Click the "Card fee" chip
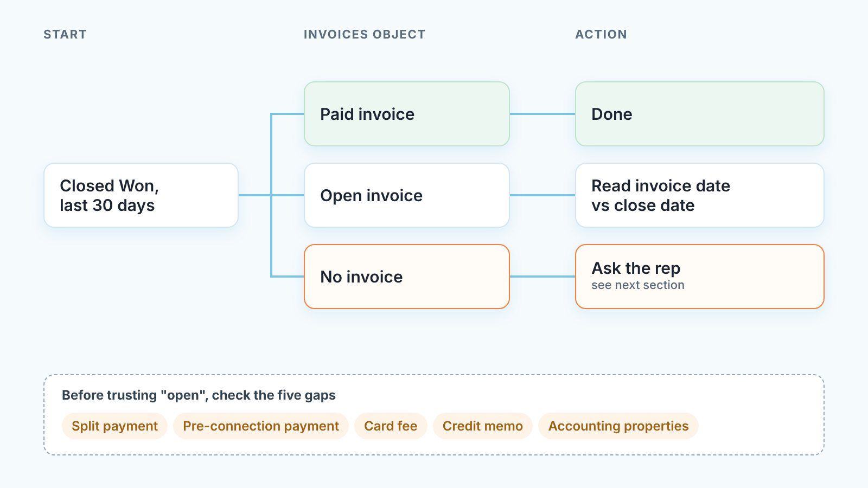Image resolution: width=868 pixels, height=488 pixels. [x=391, y=426]
